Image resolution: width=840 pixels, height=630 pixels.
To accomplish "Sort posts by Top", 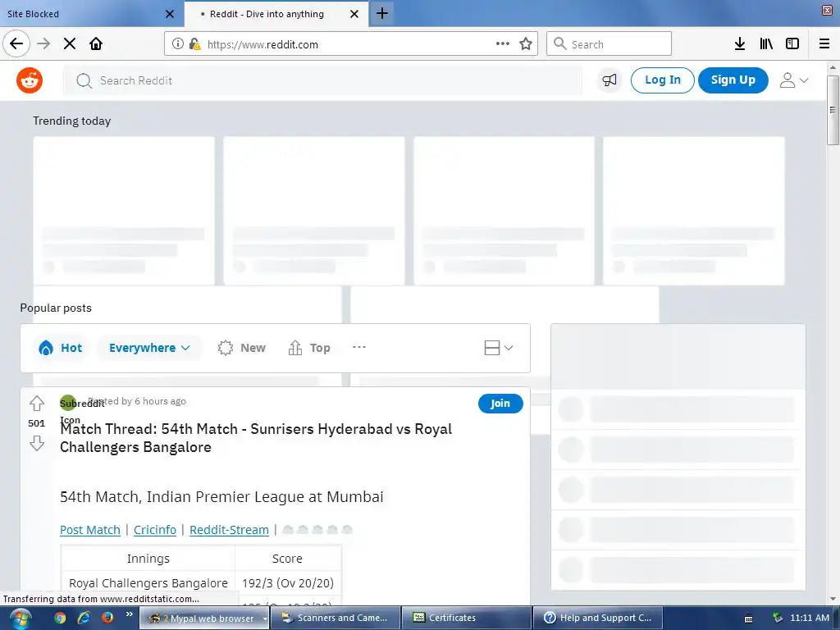I will pos(309,348).
